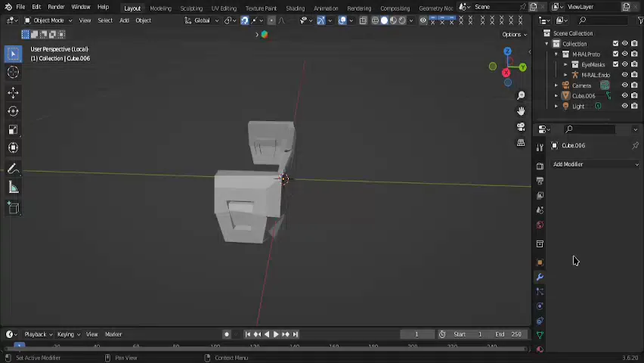Select the Select Box tool
The height and width of the screenshot is (363, 644).
pyautogui.click(x=13, y=54)
